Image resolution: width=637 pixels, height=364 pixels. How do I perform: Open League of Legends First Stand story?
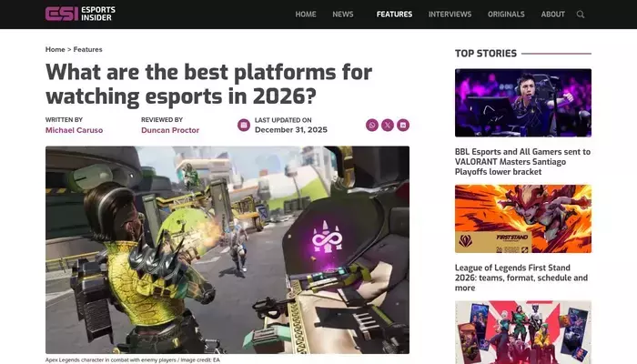tap(521, 278)
